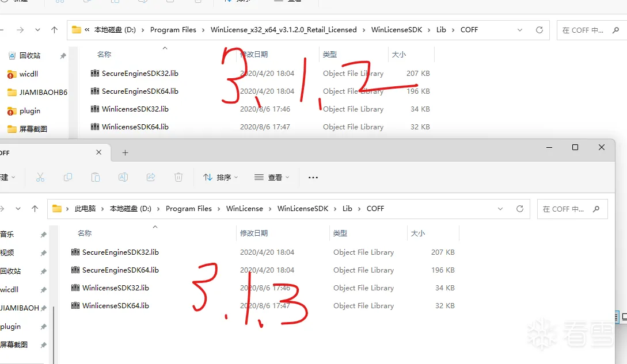Open the 查看 view menu in front window
The width and height of the screenshot is (627, 364).
pos(272,177)
